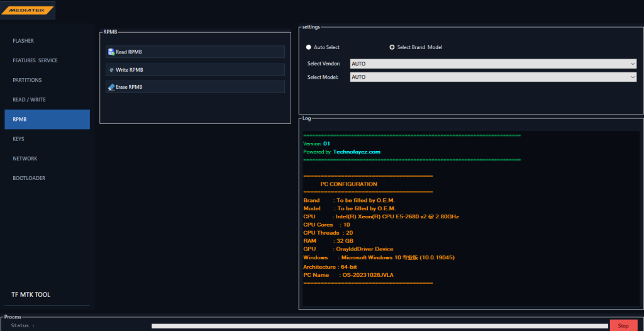
Task: Click the MediaTek logo icon
Action: click(28, 10)
